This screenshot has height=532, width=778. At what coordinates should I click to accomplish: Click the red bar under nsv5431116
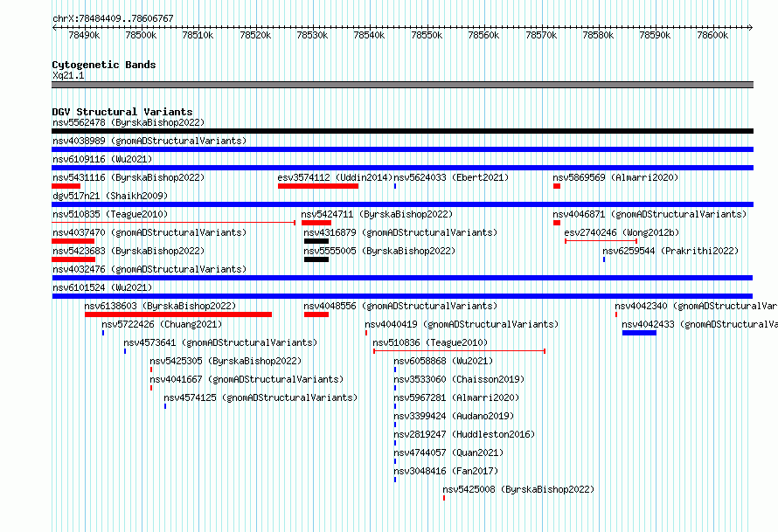click(66, 186)
